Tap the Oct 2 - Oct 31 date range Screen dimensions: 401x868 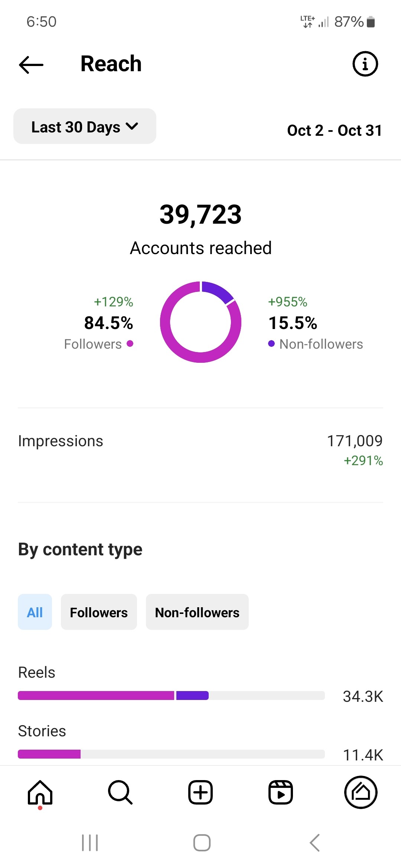click(x=335, y=130)
